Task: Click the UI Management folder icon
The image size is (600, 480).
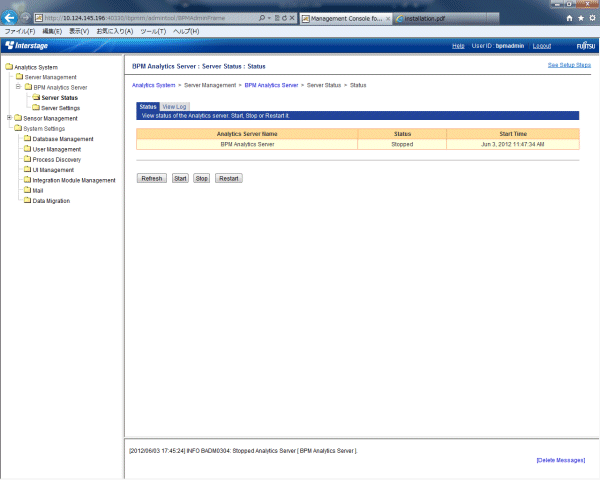Action: click(x=27, y=170)
